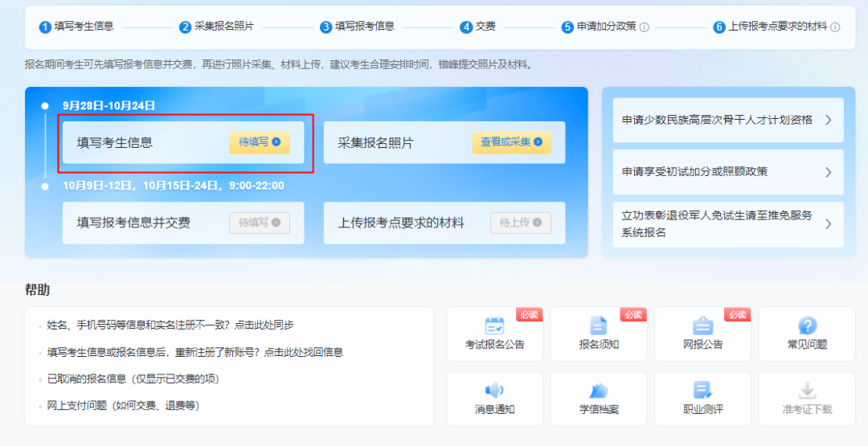Click 申请少数民族高层次骨干人才计划资格 text
Image resolution: width=868 pixels, height=446 pixels.
(x=717, y=120)
